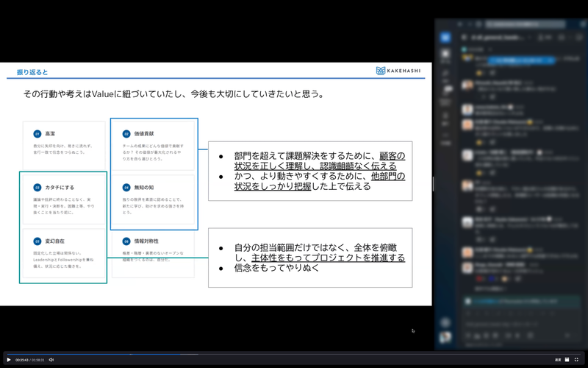The image size is (588, 368).
Task: Click the 振り返ると slide heading
Action: coord(32,72)
